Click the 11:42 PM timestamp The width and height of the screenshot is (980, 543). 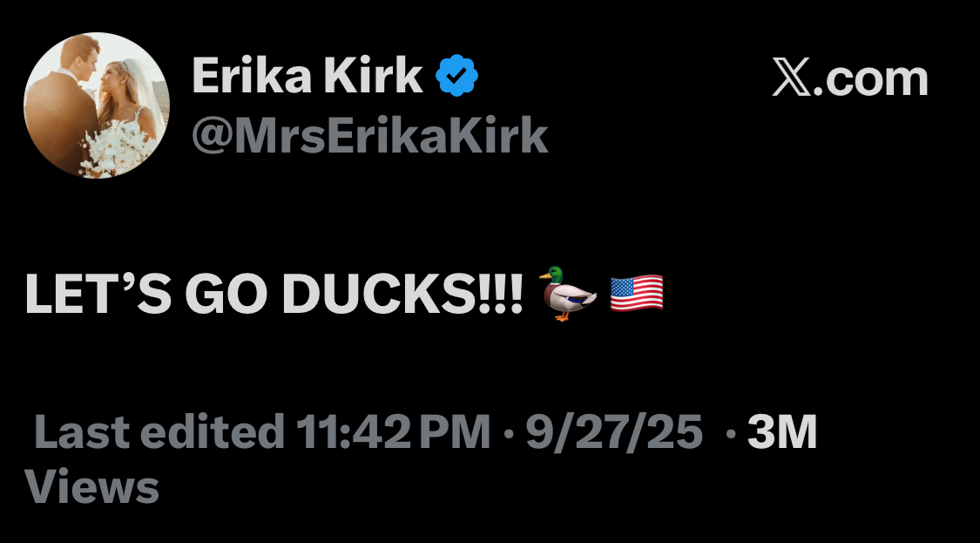coord(392,432)
